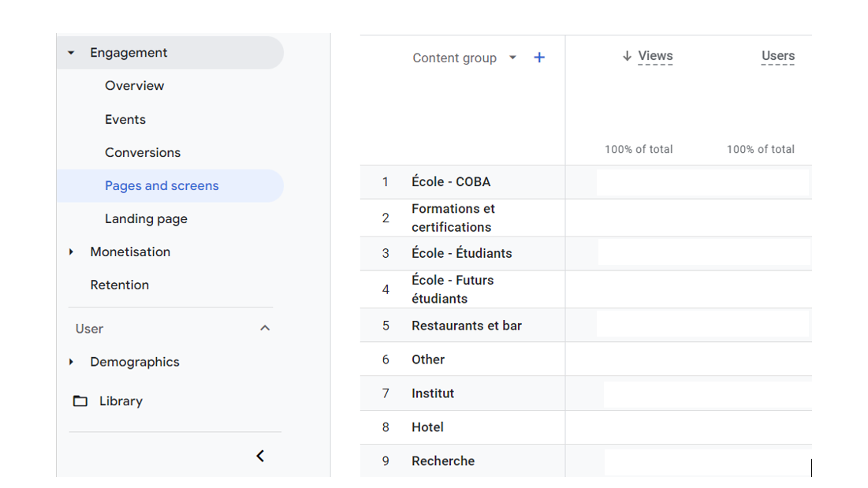Open the Engagement Overview report

coord(135,86)
